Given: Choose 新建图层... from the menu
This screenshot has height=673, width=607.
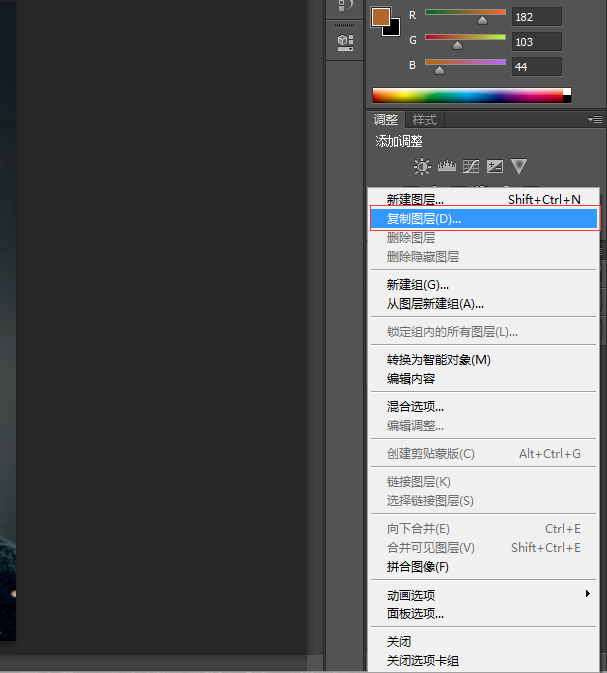Looking at the screenshot, I should [x=483, y=200].
